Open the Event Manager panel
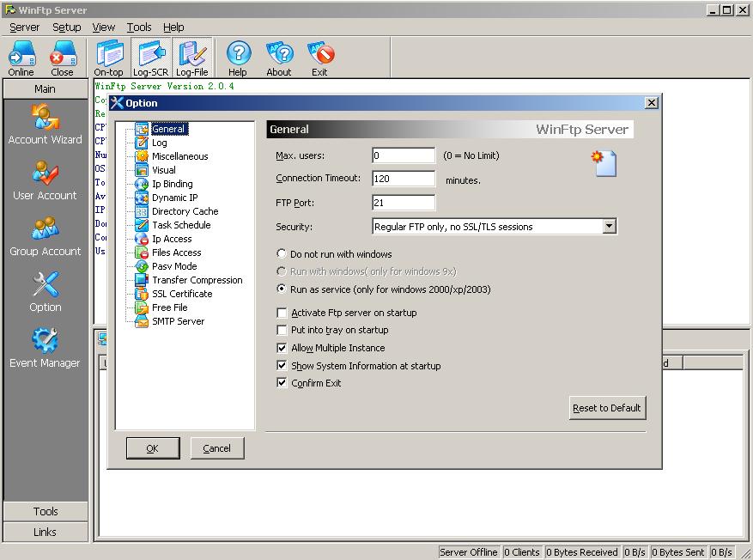Screen dimensions: 753x560 pyautogui.click(x=45, y=344)
